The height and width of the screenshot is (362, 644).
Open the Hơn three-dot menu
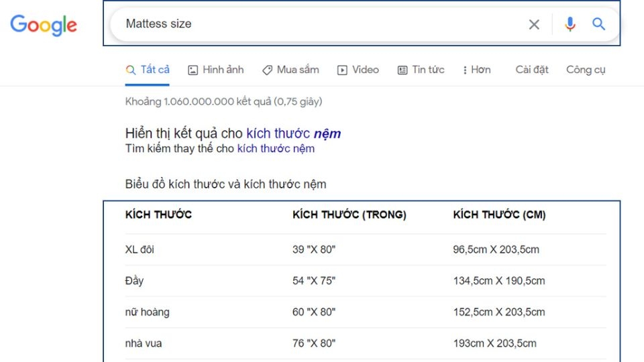coord(477,70)
